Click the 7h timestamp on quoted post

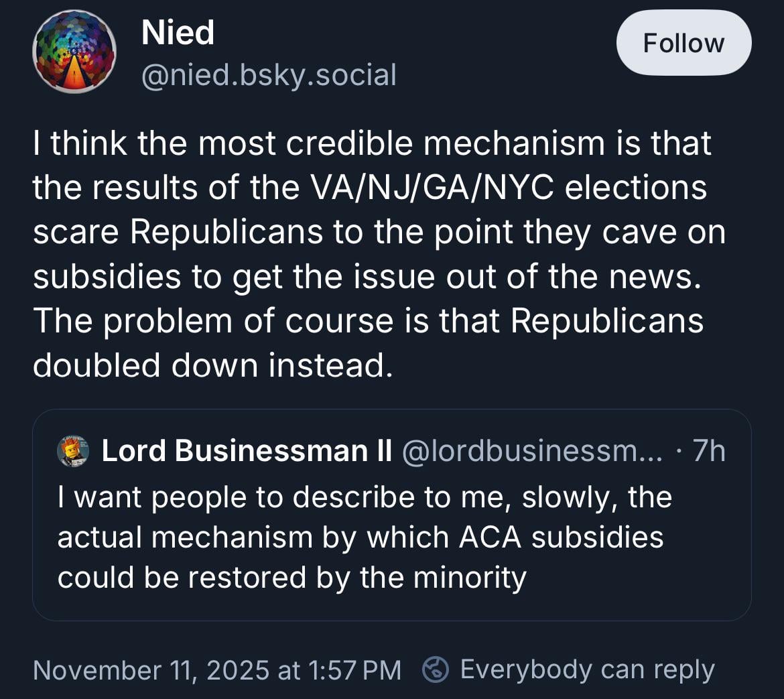pos(709,451)
